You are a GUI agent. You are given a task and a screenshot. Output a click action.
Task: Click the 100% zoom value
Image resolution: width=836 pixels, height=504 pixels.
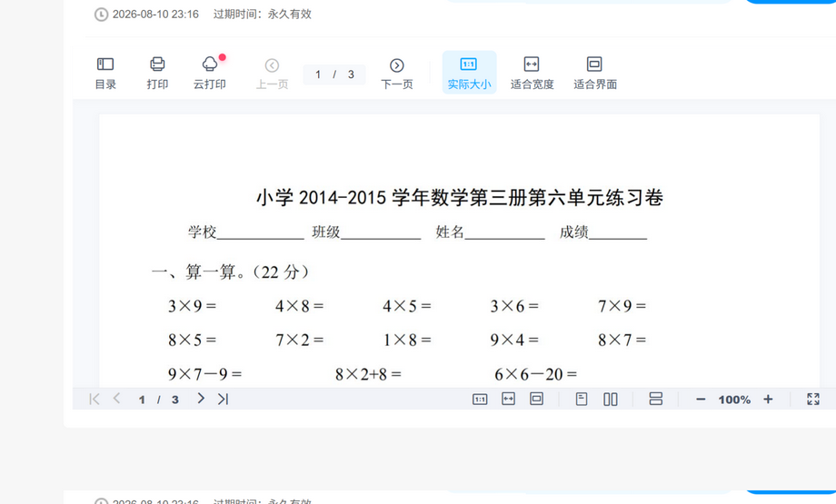point(734,400)
